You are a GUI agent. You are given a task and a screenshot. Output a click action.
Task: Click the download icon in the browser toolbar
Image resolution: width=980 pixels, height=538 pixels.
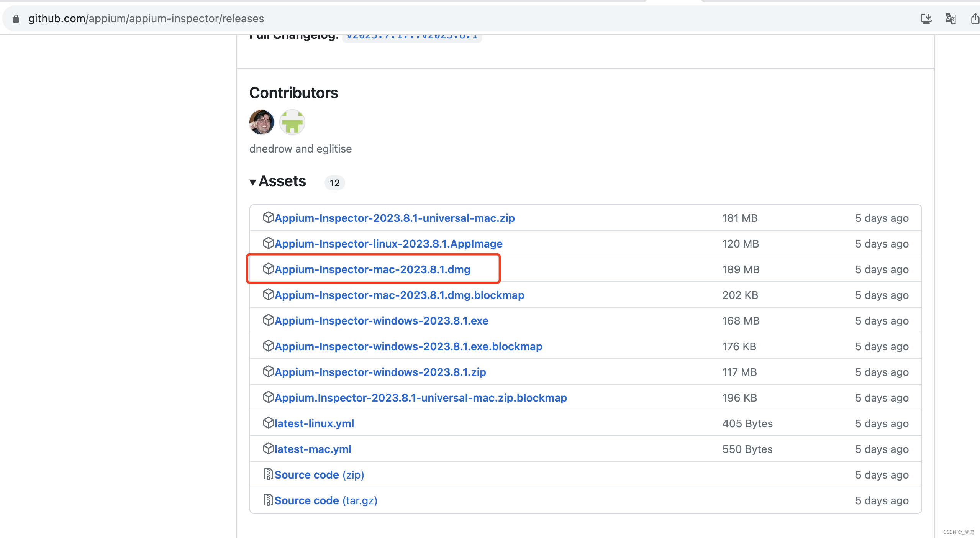[927, 18]
